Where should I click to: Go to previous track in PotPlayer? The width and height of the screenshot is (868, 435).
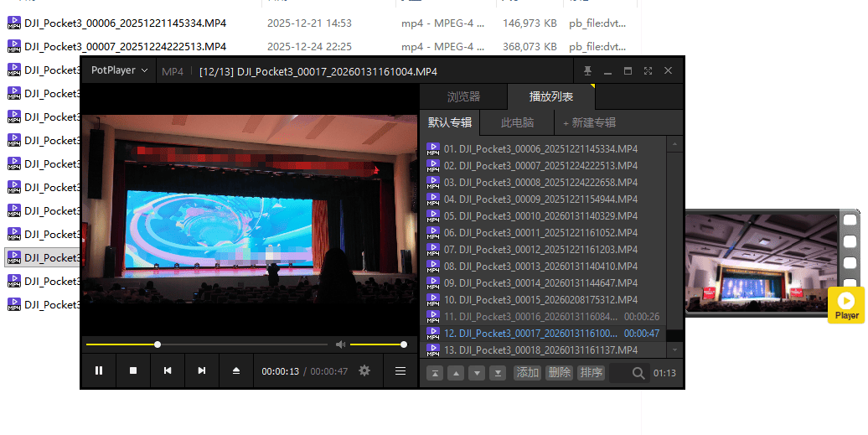coord(168,370)
